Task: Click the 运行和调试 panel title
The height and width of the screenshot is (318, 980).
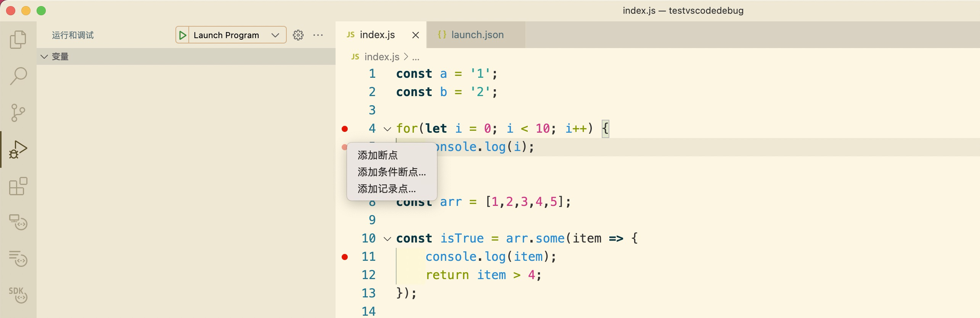Action: 73,35
